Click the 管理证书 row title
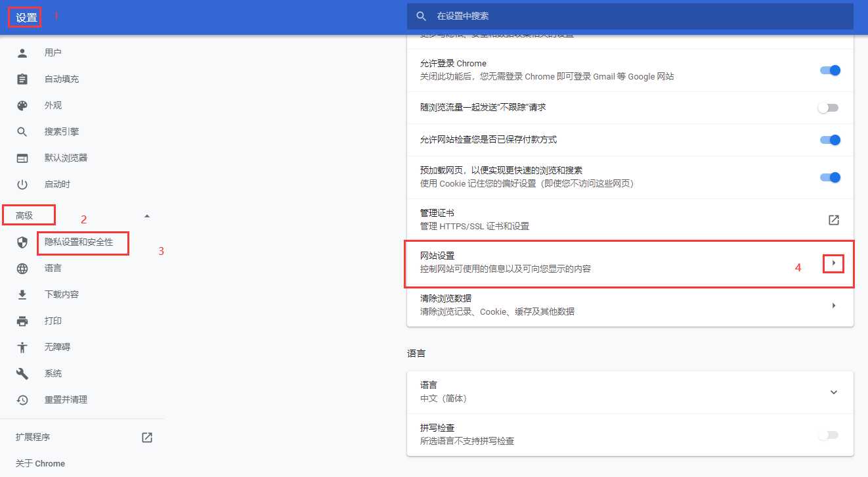 (x=437, y=213)
